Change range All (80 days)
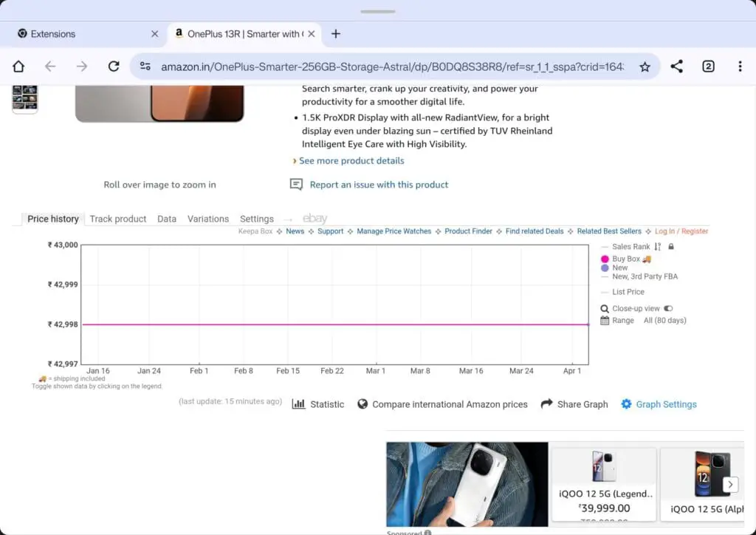The height and width of the screenshot is (535, 756). tap(665, 320)
